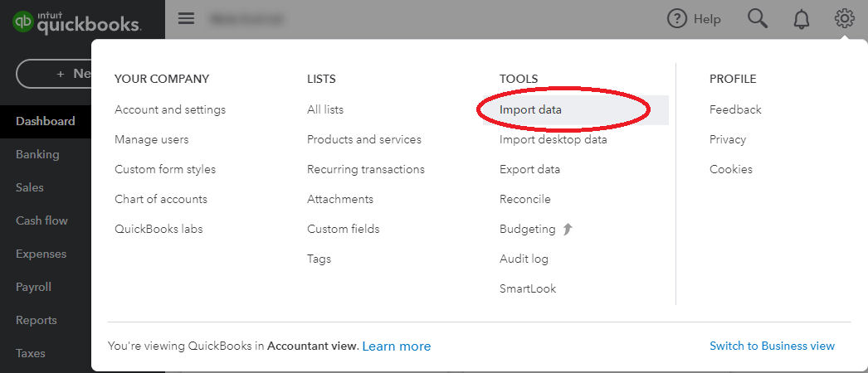
Task: Open Custom form styles
Action: point(165,169)
